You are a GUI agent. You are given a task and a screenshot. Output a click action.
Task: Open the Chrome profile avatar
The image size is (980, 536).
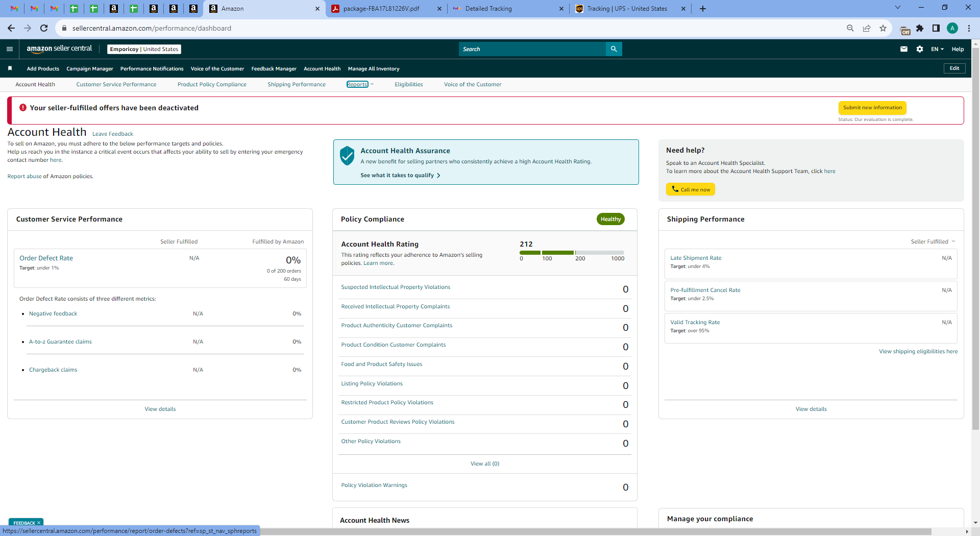pos(952,28)
